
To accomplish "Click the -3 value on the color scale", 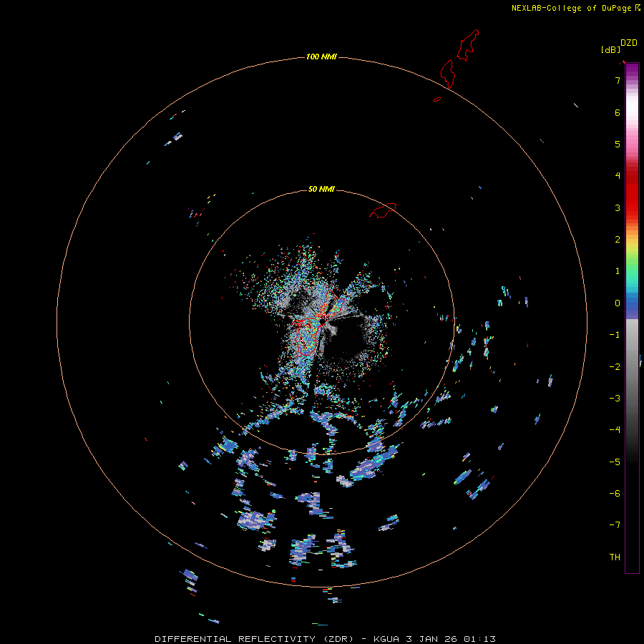I will 615,398.
